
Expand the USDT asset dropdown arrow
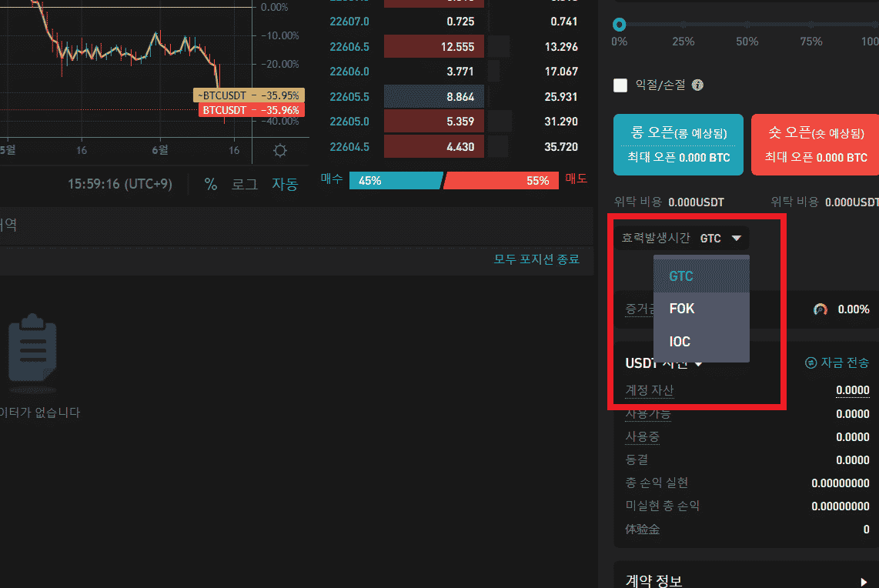click(x=699, y=364)
